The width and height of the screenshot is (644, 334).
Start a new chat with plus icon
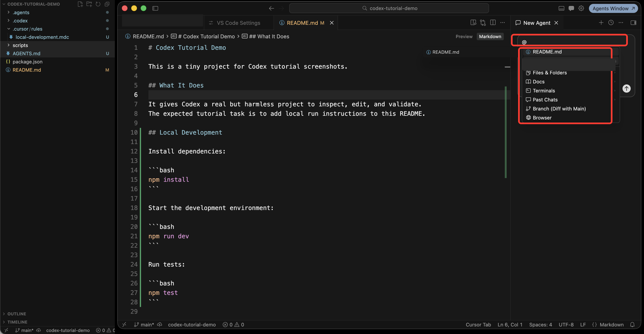pyautogui.click(x=601, y=23)
